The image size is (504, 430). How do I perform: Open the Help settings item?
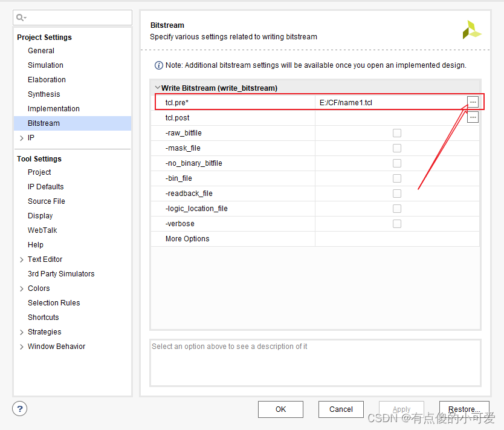pyautogui.click(x=36, y=244)
